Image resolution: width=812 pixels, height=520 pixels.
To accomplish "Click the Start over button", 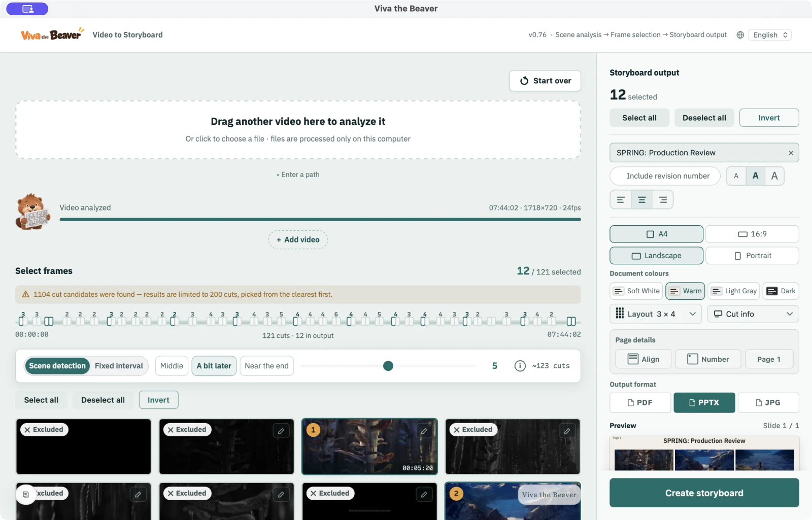I will pyautogui.click(x=545, y=81).
